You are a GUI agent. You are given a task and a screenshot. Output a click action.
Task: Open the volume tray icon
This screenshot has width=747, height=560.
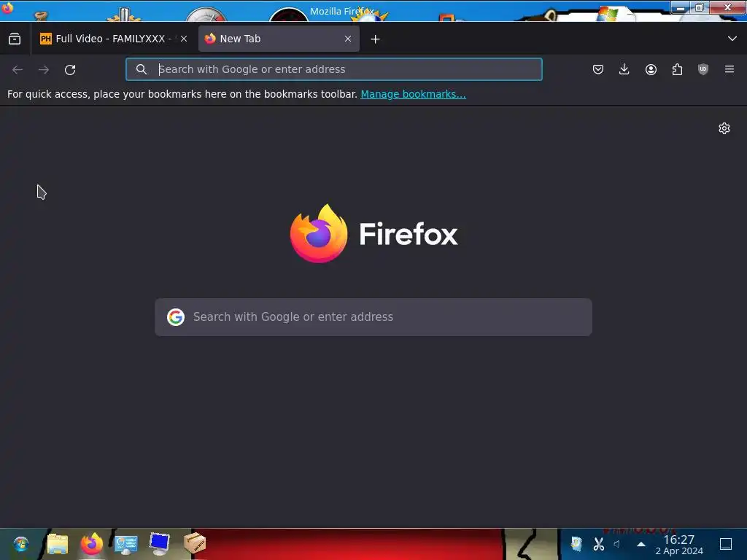[617, 544]
